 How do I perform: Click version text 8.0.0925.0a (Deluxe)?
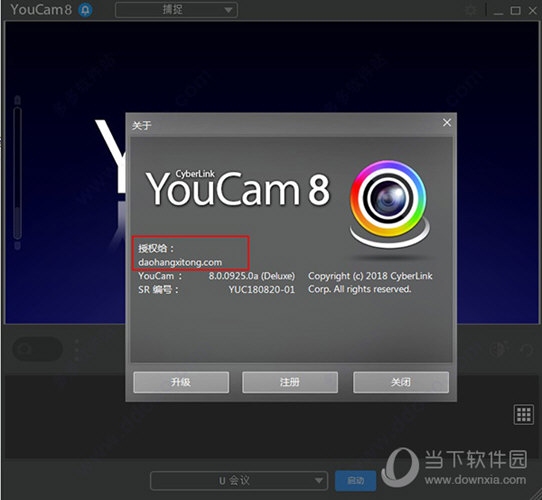click(252, 276)
